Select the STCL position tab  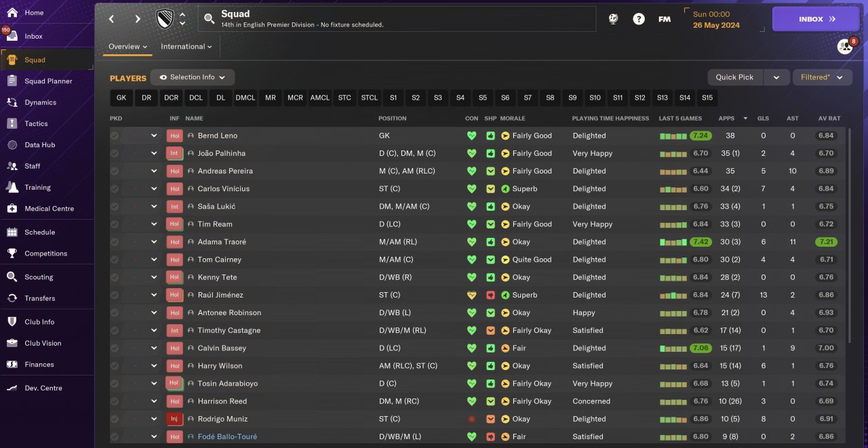370,98
